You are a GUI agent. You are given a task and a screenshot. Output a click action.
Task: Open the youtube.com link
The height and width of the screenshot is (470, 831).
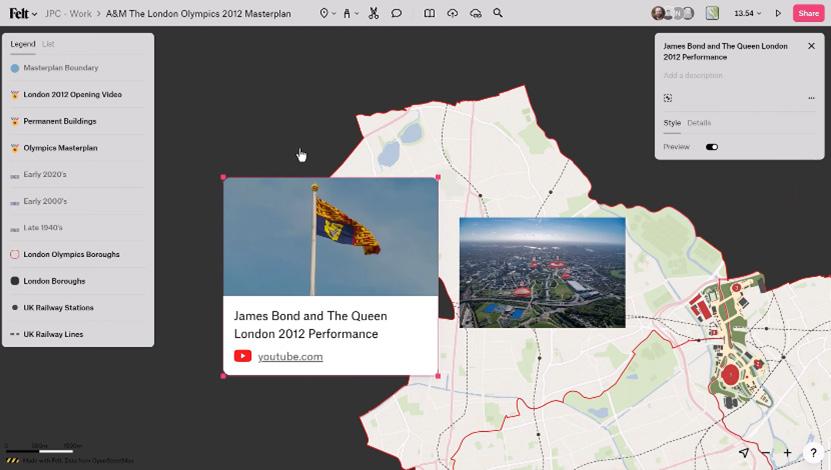point(290,357)
